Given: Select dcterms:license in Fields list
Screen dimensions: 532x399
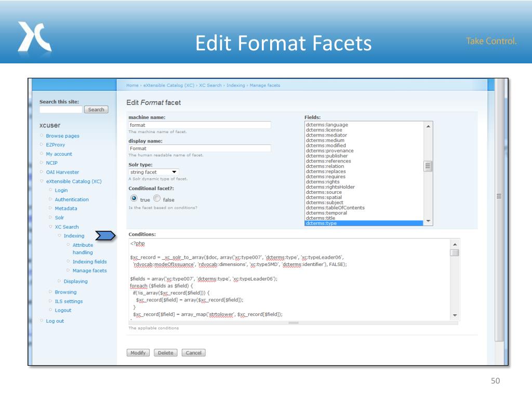Looking at the screenshot, I should click(x=324, y=130).
